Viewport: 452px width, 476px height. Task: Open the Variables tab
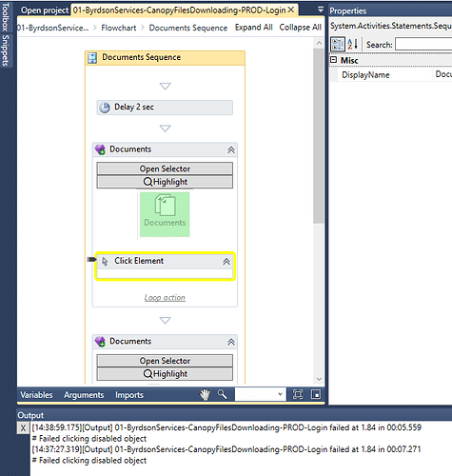36,395
